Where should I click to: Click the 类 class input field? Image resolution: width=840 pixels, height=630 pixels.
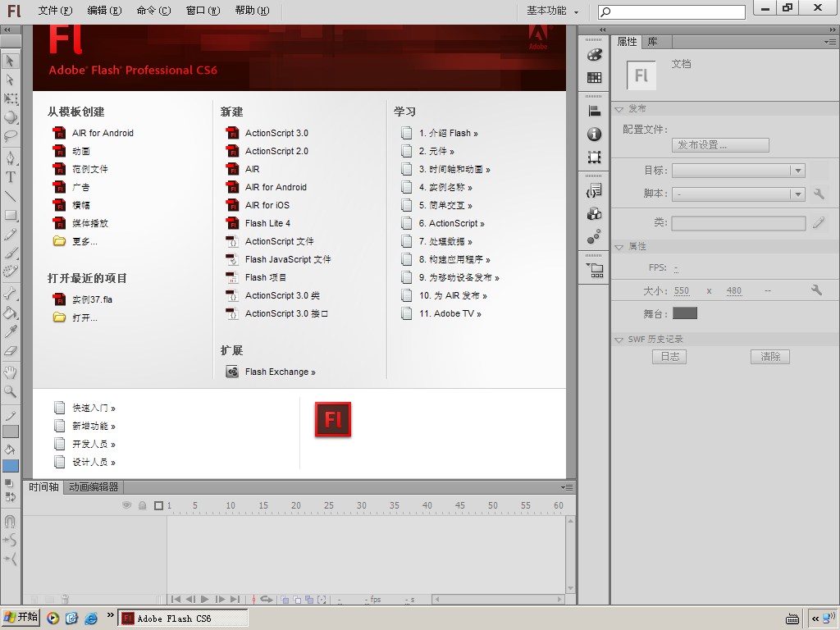point(739,223)
